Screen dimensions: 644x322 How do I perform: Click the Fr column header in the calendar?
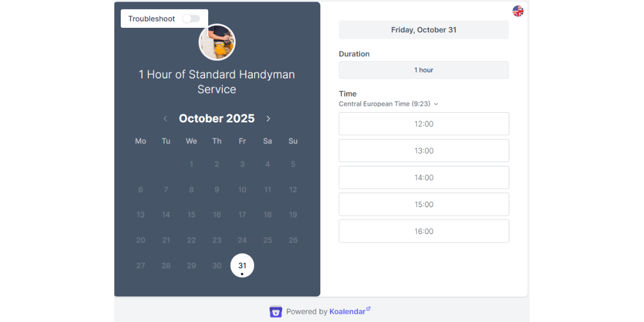tap(242, 141)
